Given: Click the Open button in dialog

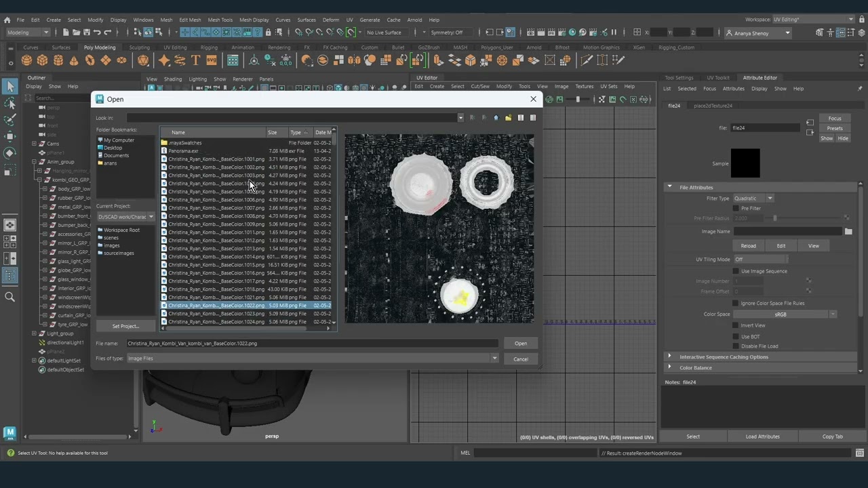Looking at the screenshot, I should click(521, 344).
